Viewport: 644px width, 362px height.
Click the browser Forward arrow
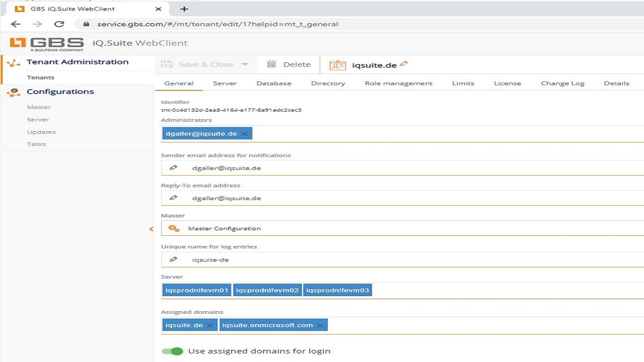coord(37,24)
